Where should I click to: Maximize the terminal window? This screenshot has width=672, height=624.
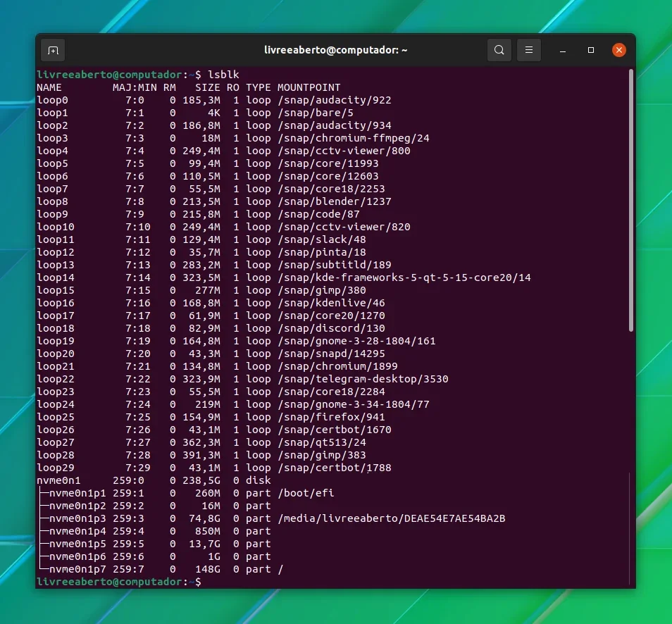pyautogui.click(x=590, y=50)
